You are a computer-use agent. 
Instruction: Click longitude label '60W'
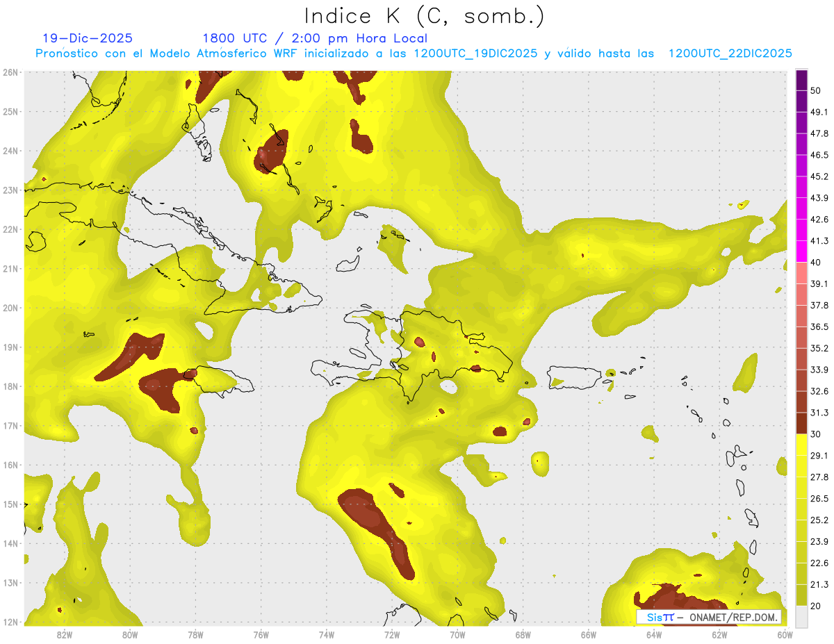click(x=785, y=635)
